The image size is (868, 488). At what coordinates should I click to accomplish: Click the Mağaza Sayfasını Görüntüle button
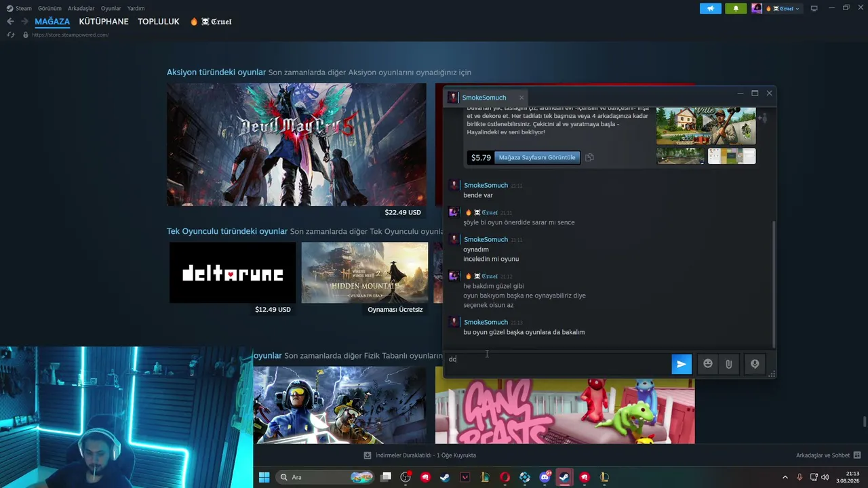[x=537, y=157]
